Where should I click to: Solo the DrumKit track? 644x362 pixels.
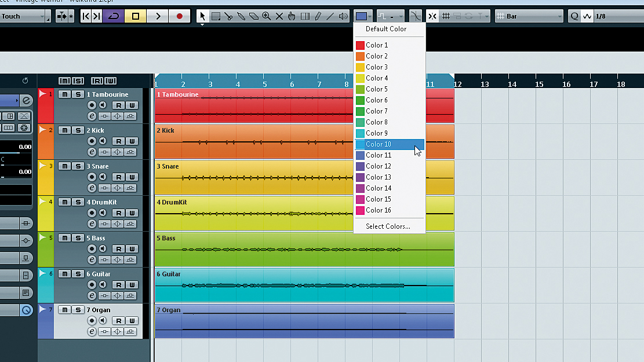point(78,202)
